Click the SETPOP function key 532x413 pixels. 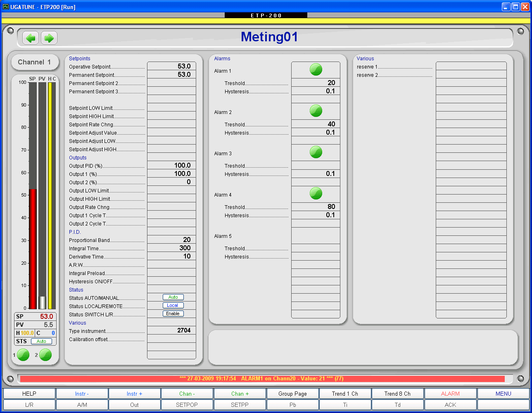[x=187, y=405]
